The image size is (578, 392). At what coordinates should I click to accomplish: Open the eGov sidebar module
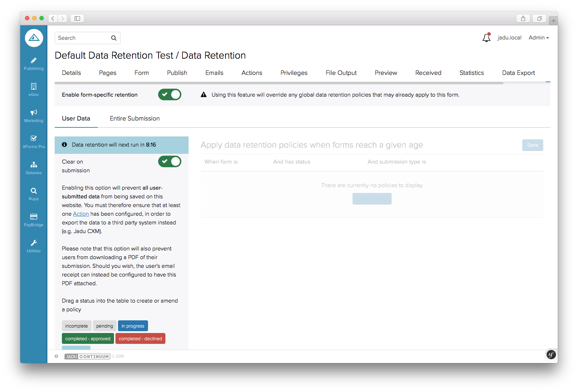pos(34,90)
